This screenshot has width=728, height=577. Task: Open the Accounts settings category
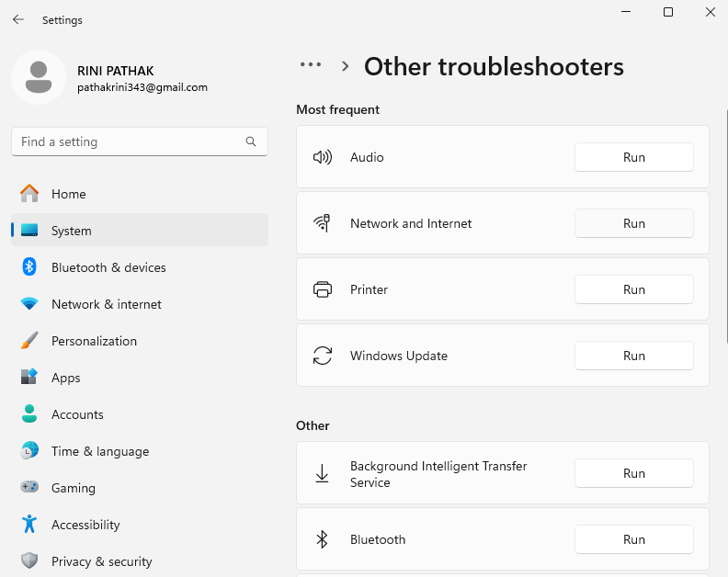click(x=77, y=414)
